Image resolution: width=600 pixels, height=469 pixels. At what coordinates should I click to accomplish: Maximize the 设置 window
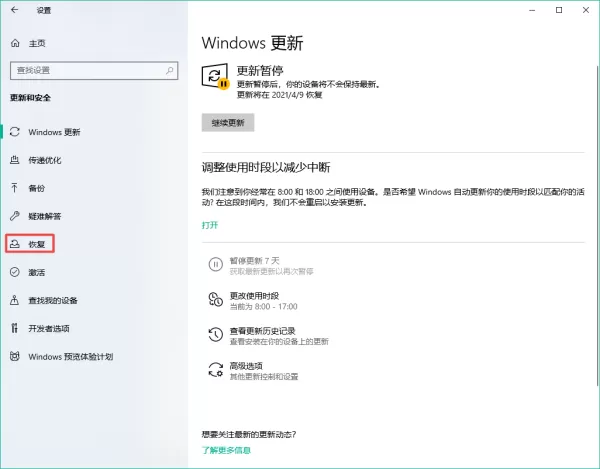[x=559, y=10]
